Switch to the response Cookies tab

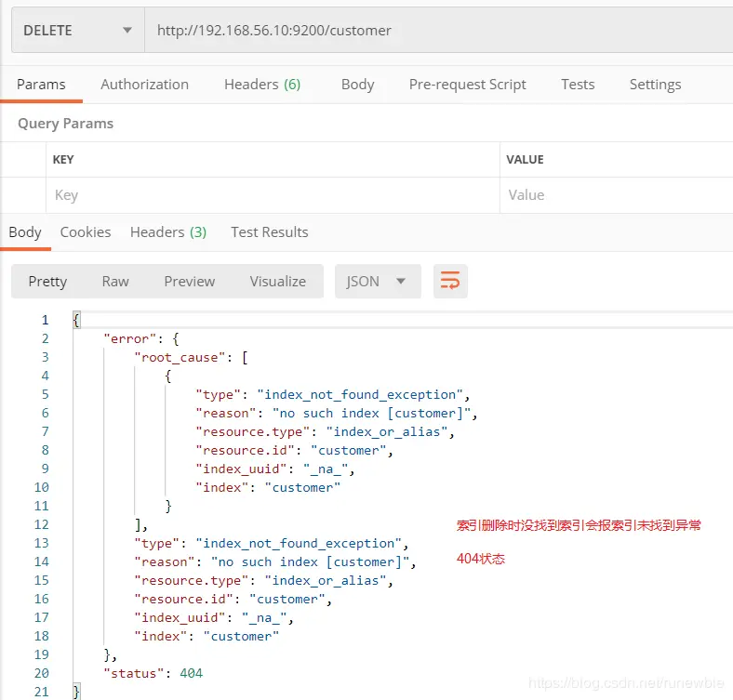click(x=86, y=232)
